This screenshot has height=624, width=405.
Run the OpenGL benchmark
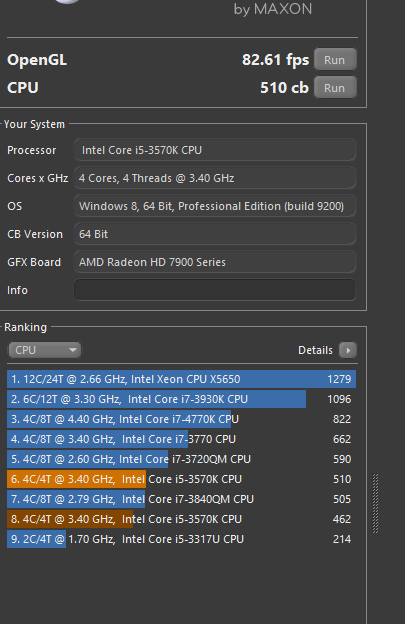click(335, 60)
